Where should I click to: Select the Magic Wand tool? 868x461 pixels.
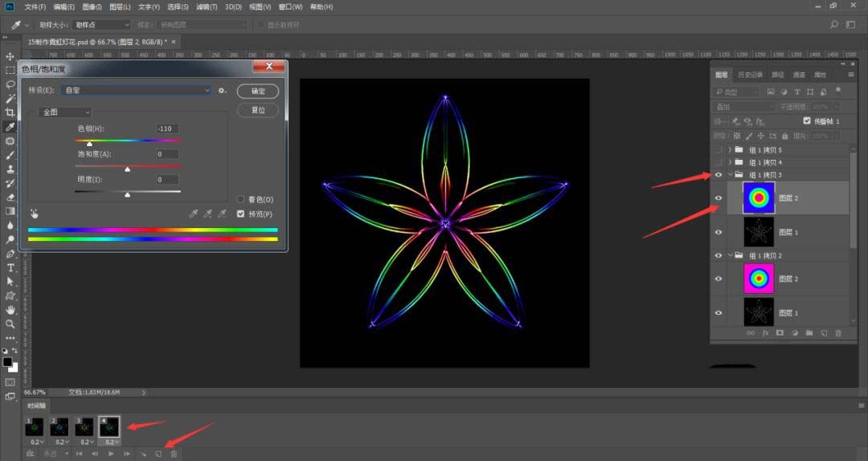click(10, 99)
